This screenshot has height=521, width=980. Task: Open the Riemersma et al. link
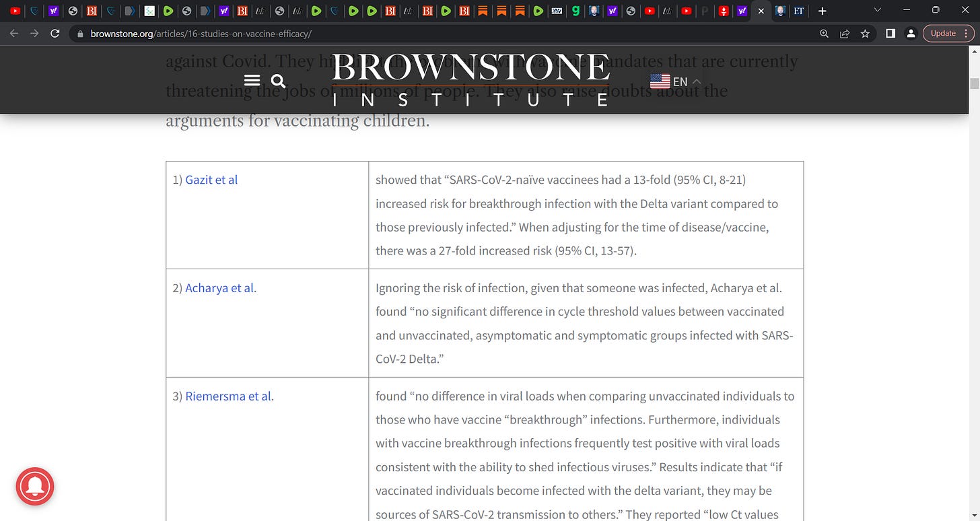230,396
